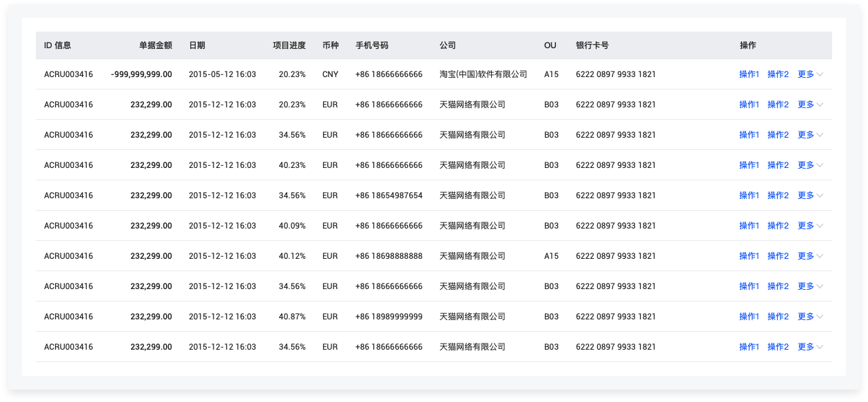
Task: Click bank card number in the 淘宝 row
Action: click(616, 74)
